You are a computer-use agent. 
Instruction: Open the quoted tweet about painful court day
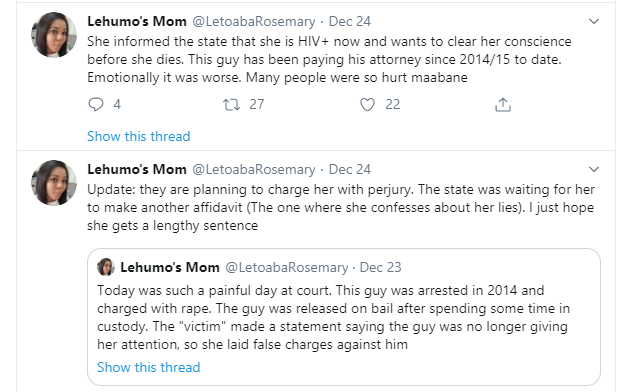[344, 317]
